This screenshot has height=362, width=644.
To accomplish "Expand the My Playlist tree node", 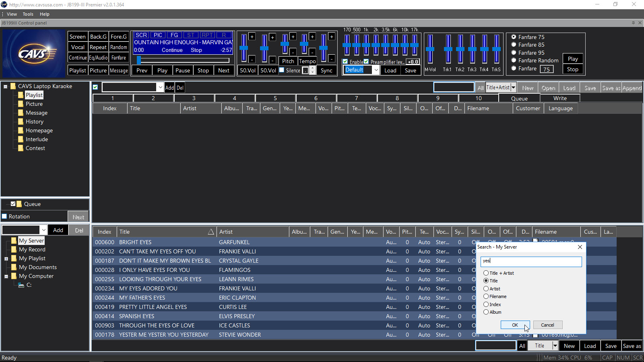I will [x=6, y=259].
